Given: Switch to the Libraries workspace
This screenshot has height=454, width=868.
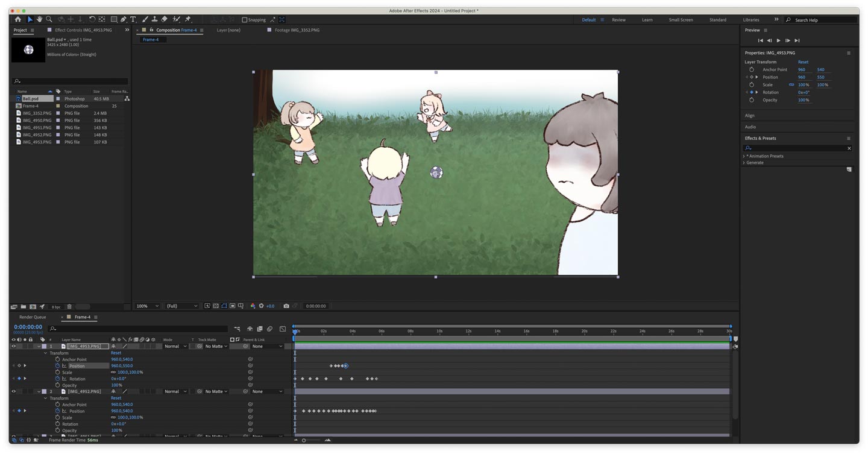Looking at the screenshot, I should (751, 20).
